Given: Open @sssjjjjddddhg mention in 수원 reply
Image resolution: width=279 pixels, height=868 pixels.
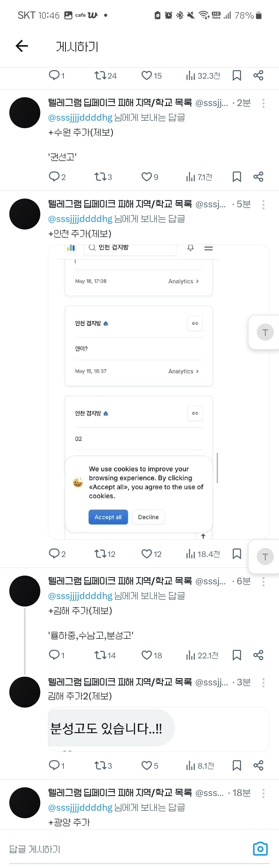Looking at the screenshot, I should [x=80, y=118].
